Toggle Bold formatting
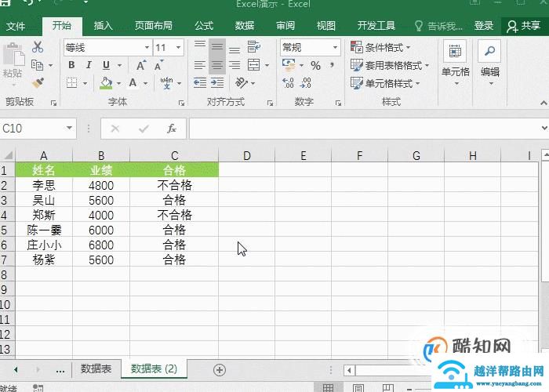Image resolution: width=549 pixels, height=392 pixels. (71, 65)
